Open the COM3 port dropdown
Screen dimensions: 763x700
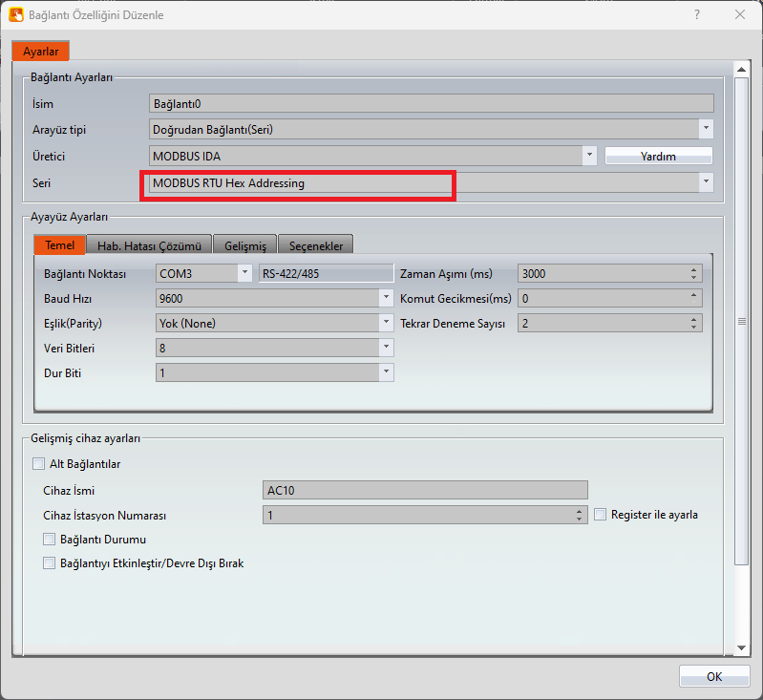point(244,273)
